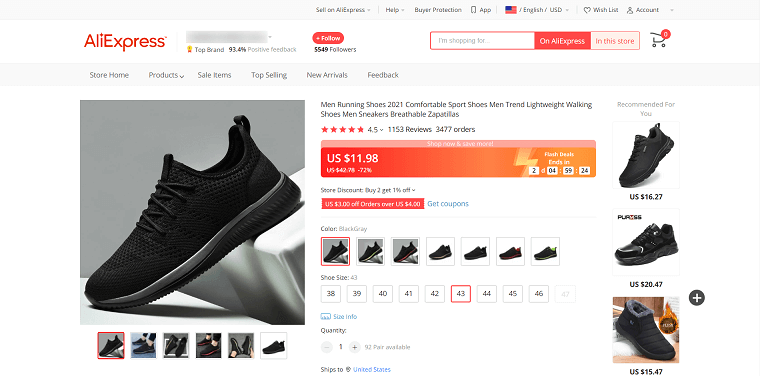Image resolution: width=760 pixels, height=376 pixels.
Task: Click the main shoe product image
Action: pyautogui.click(x=192, y=212)
